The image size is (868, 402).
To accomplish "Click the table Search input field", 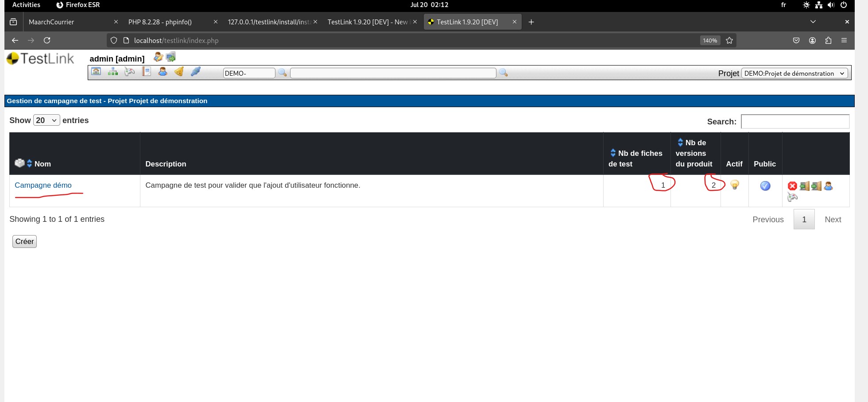I will (x=795, y=121).
